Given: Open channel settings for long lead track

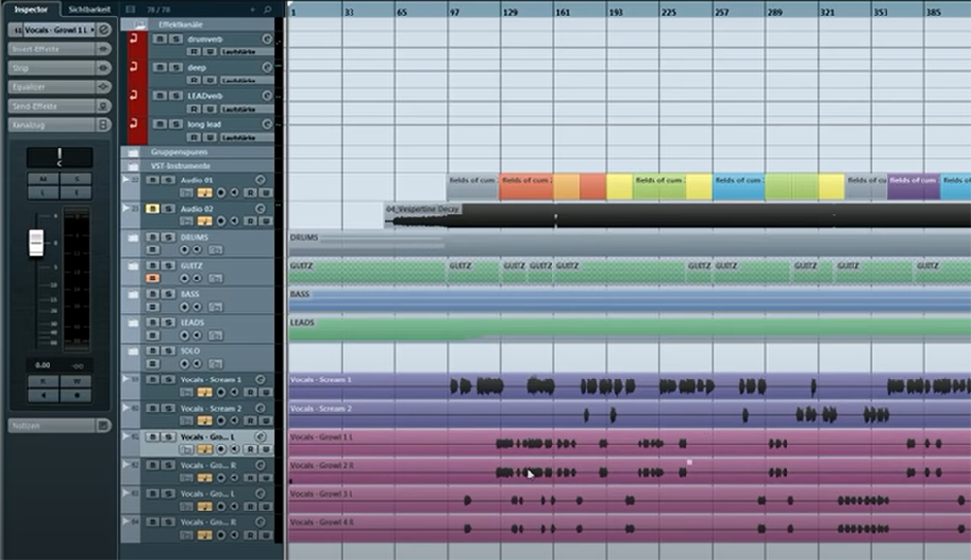Looking at the screenshot, I should [x=267, y=124].
